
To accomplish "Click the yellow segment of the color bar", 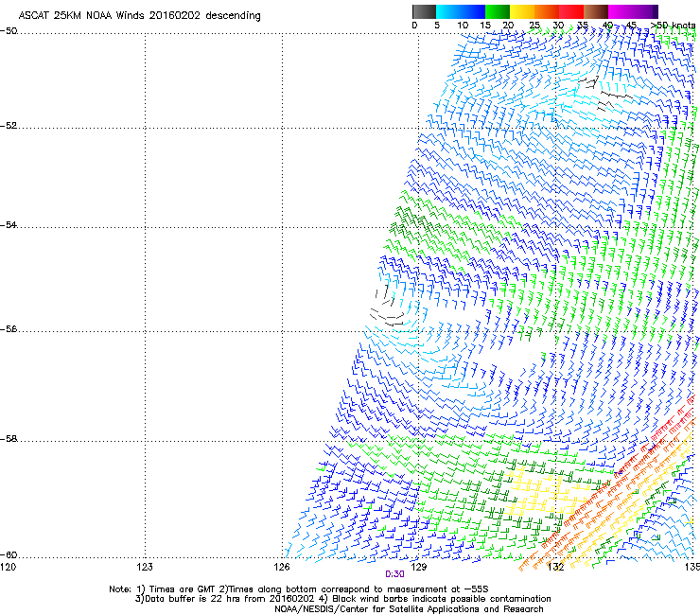I will coord(522,11).
